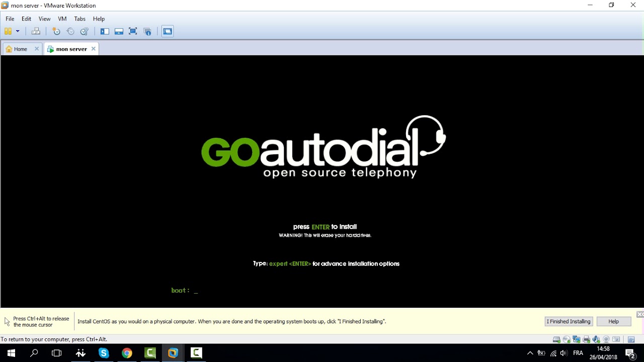644x362 pixels.
Task: Open the snapshot manager icon
Action: click(85, 31)
